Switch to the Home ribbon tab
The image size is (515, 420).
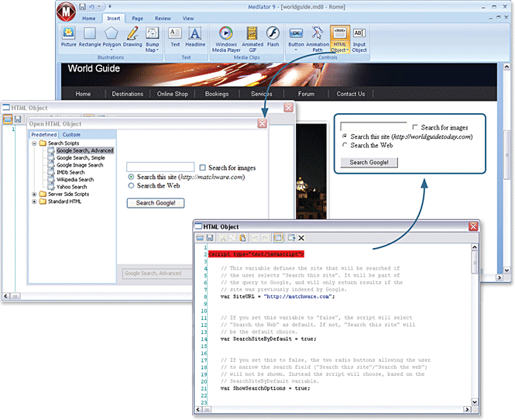pos(89,19)
